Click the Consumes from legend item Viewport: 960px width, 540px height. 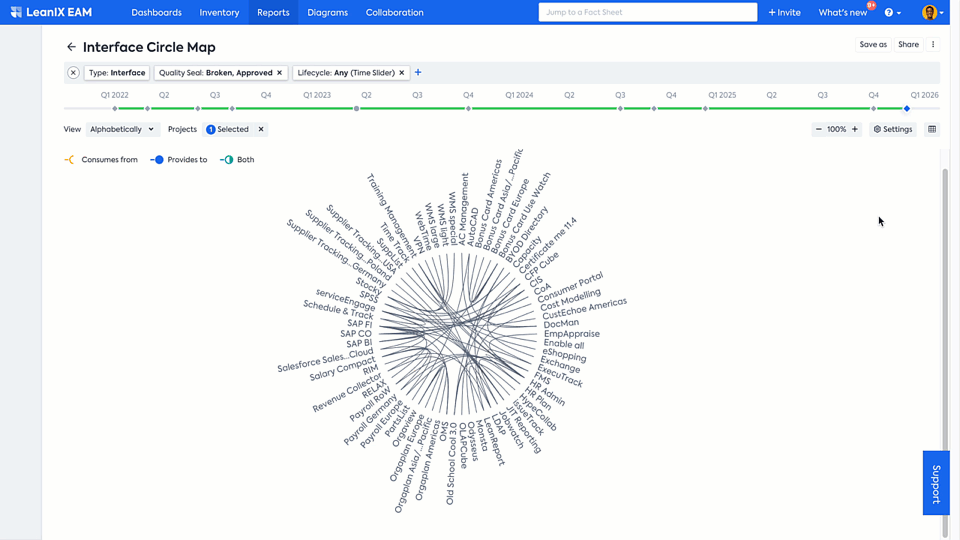pyautogui.click(x=101, y=160)
